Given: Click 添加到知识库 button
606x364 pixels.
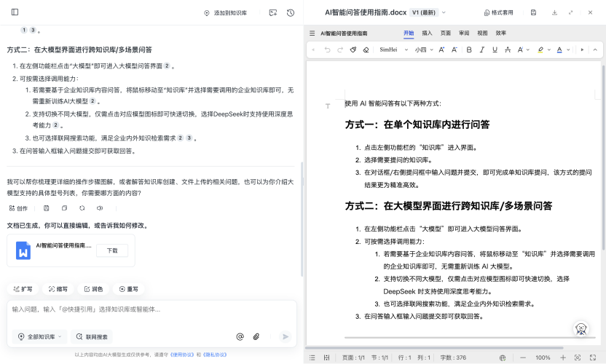Looking at the screenshot, I should click(x=225, y=13).
